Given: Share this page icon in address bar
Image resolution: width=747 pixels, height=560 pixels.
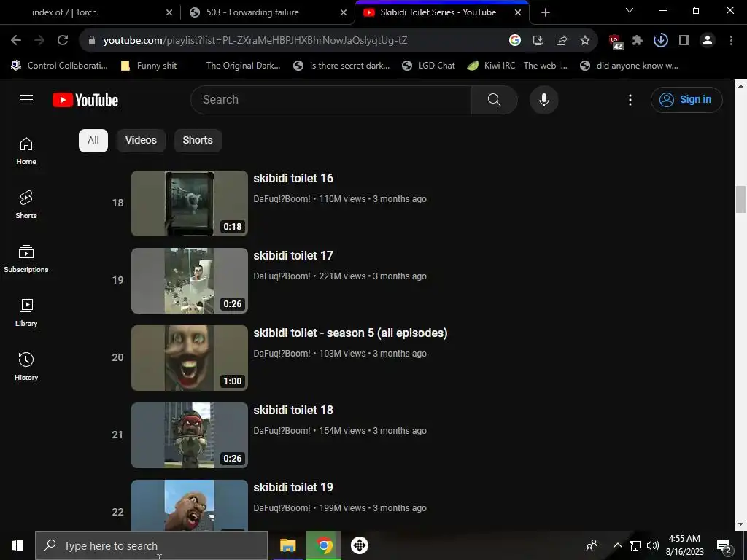Looking at the screenshot, I should pyautogui.click(x=562, y=41).
